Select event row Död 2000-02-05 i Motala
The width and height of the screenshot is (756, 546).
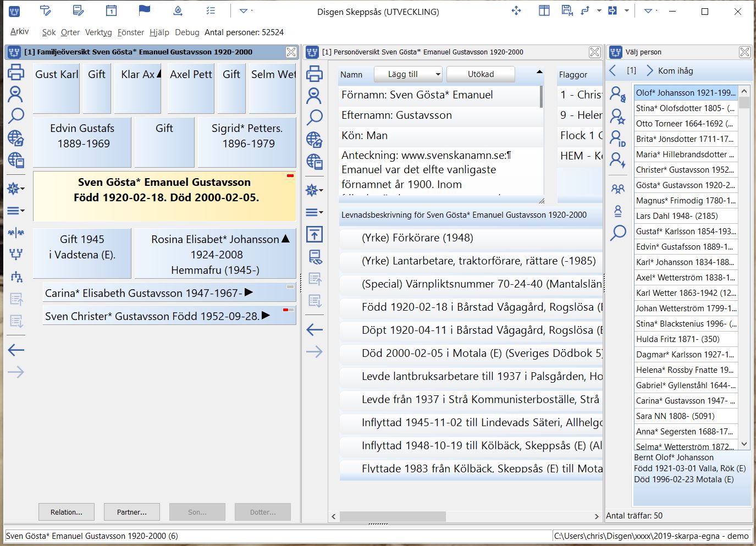471,354
